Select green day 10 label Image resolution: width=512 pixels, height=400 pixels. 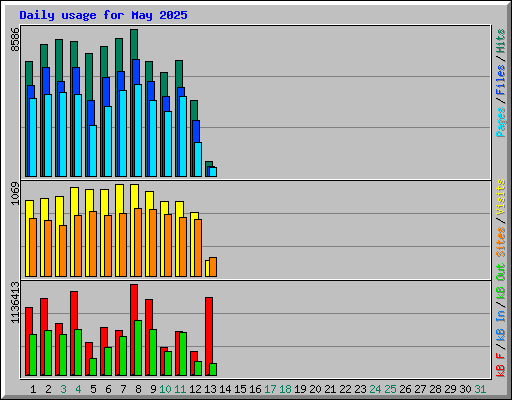pyautogui.click(x=165, y=389)
